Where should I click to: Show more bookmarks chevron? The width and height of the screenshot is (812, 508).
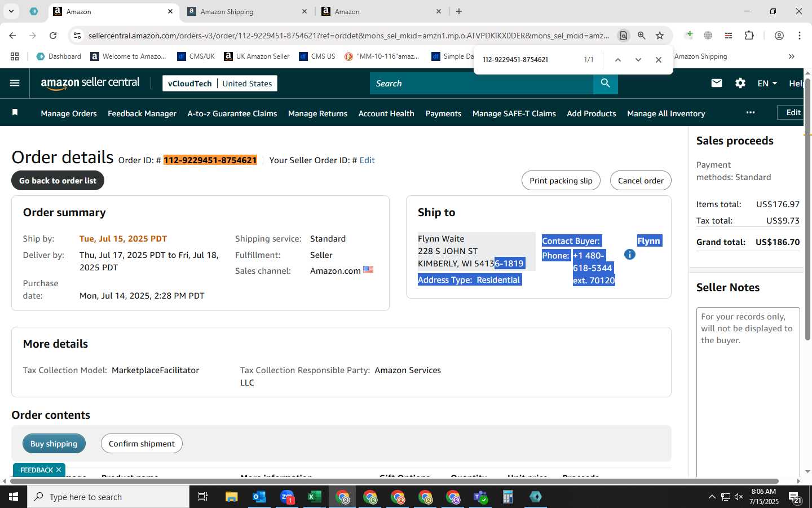click(792, 56)
